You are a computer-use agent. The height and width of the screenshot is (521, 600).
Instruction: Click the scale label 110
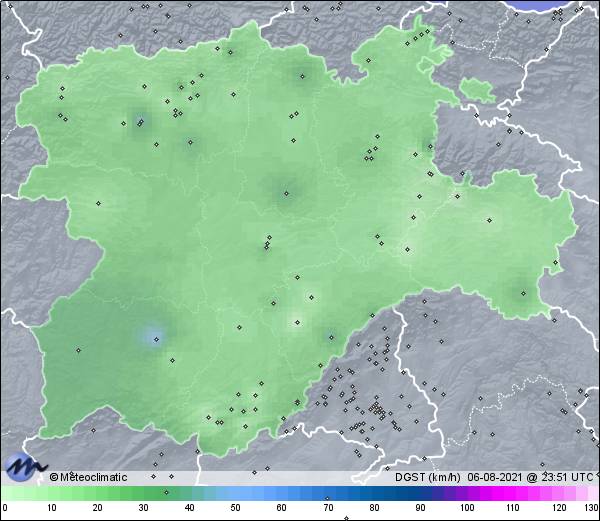coord(513,508)
